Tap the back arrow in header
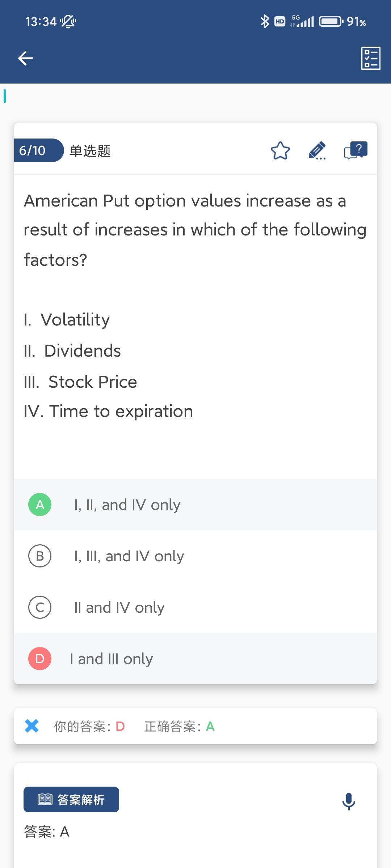 (x=26, y=58)
